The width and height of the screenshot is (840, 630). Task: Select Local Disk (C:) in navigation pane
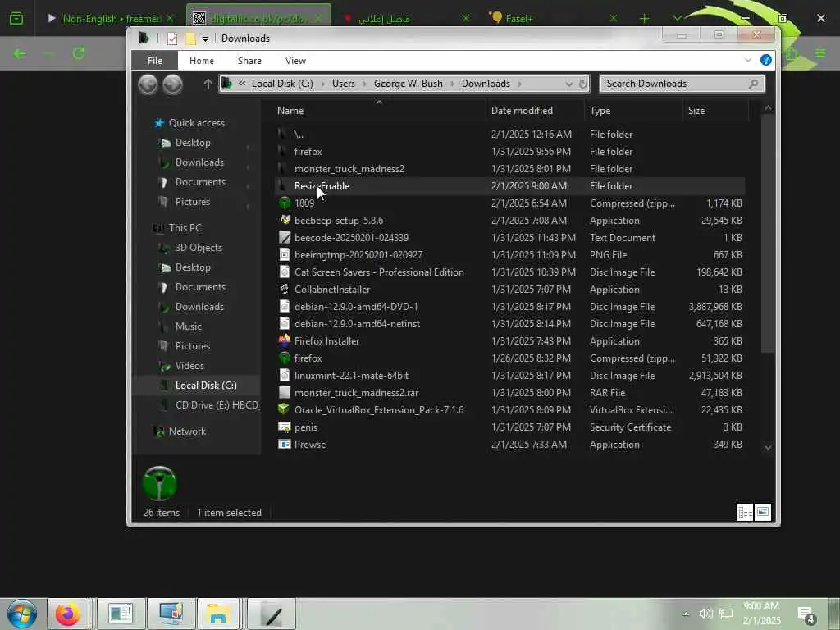(205, 386)
